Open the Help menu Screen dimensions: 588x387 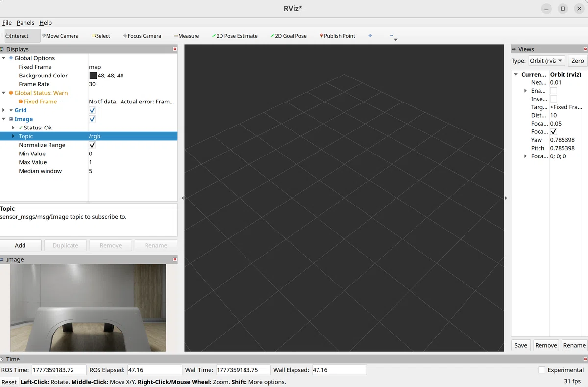point(46,23)
